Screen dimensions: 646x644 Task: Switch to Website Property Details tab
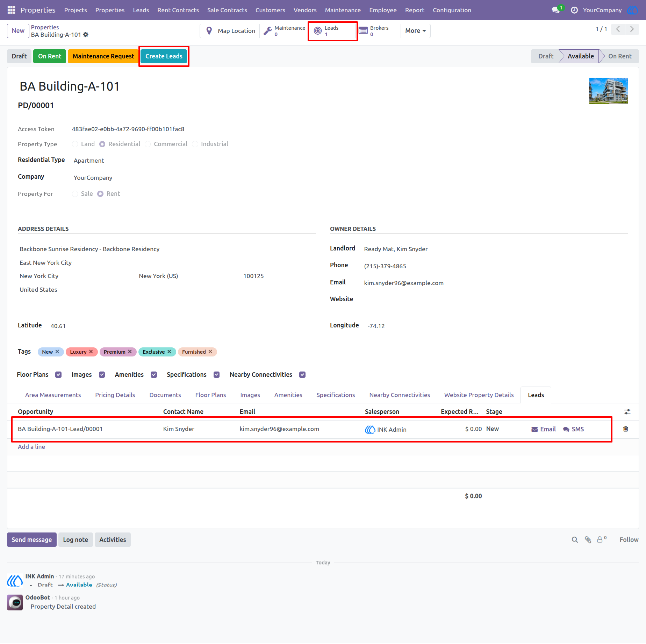[x=479, y=395]
